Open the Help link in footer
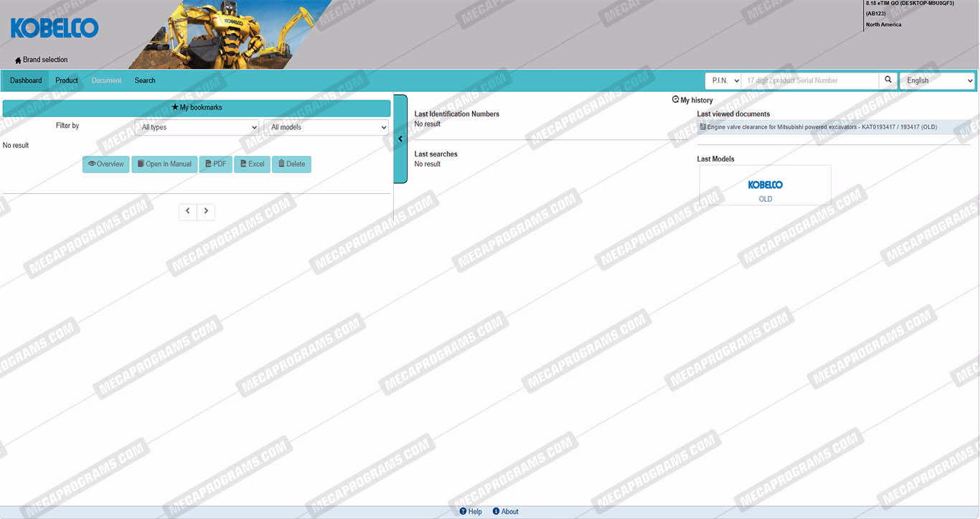 tap(471, 512)
